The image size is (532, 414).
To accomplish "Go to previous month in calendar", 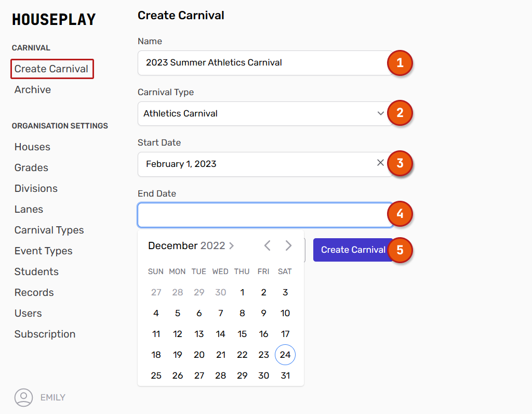I will coord(267,245).
